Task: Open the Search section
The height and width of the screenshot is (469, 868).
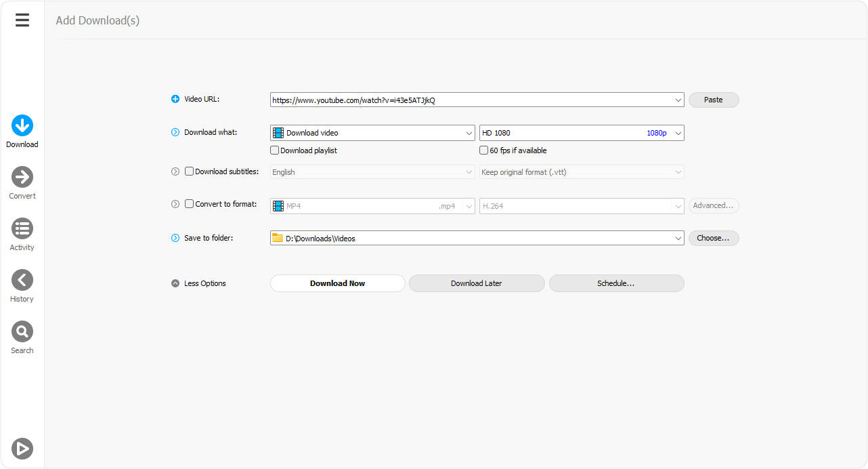Action: pos(22,336)
